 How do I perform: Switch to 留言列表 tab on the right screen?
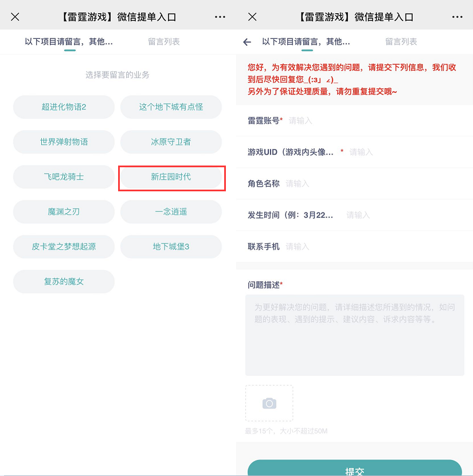point(401,42)
